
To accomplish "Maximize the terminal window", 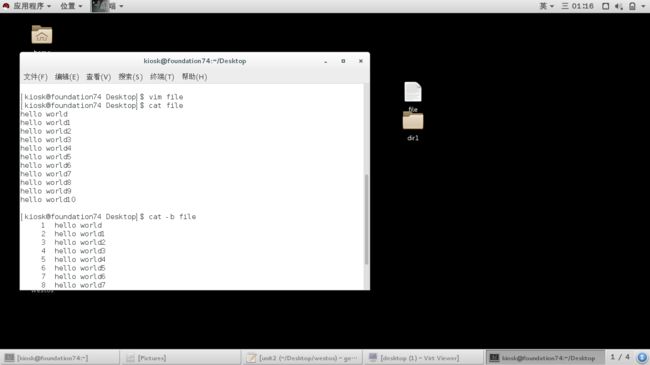I will coord(343,61).
